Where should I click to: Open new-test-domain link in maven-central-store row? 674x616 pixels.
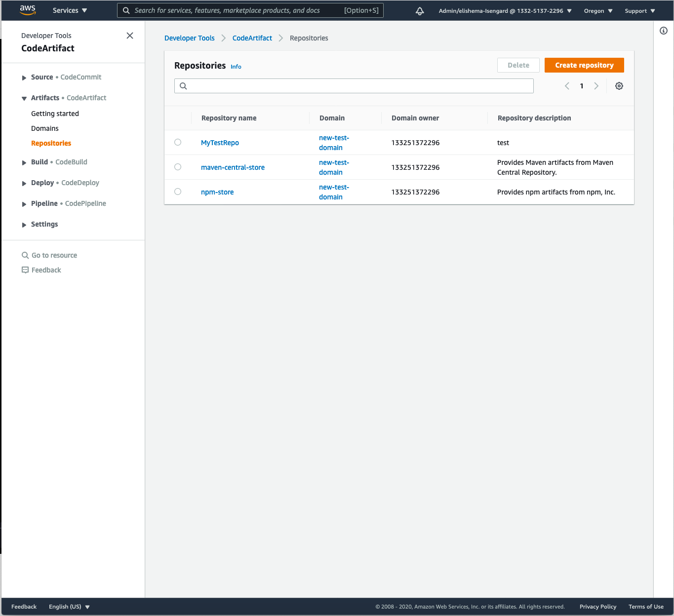pos(334,167)
